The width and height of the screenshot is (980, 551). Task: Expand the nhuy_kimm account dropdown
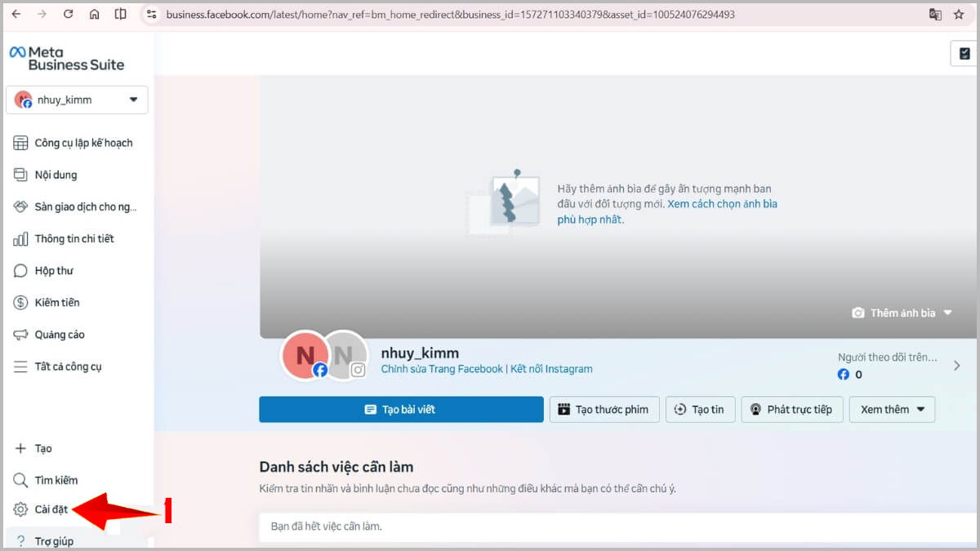coord(133,99)
